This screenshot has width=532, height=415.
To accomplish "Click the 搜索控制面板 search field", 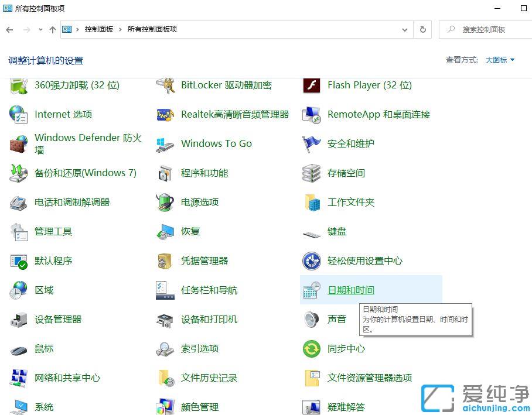I will [485, 29].
